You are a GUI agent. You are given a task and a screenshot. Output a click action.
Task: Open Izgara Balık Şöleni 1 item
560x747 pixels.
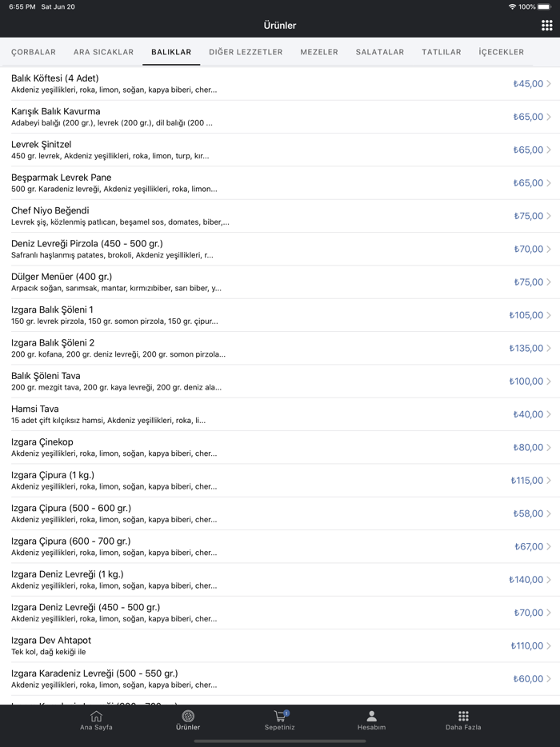pyautogui.click(x=240, y=315)
